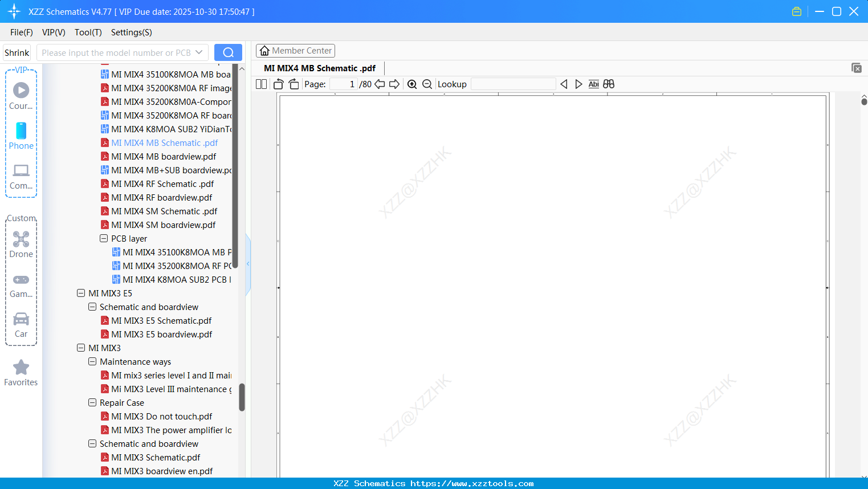Click the binoculars search icon

609,84
